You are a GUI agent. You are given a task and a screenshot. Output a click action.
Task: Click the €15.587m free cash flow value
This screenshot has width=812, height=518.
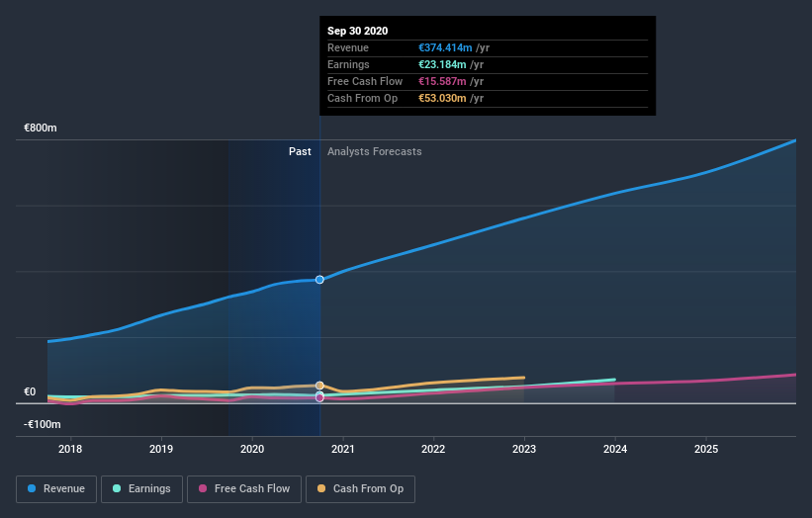(x=442, y=81)
